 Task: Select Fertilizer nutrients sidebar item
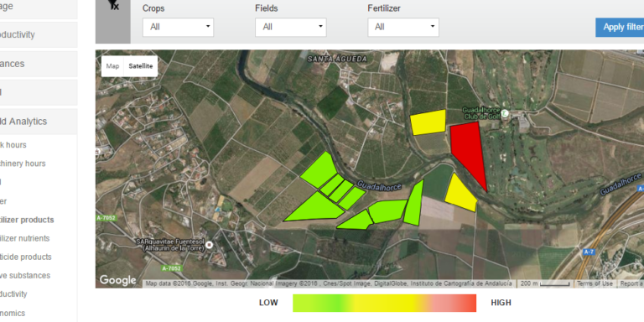click(x=24, y=239)
